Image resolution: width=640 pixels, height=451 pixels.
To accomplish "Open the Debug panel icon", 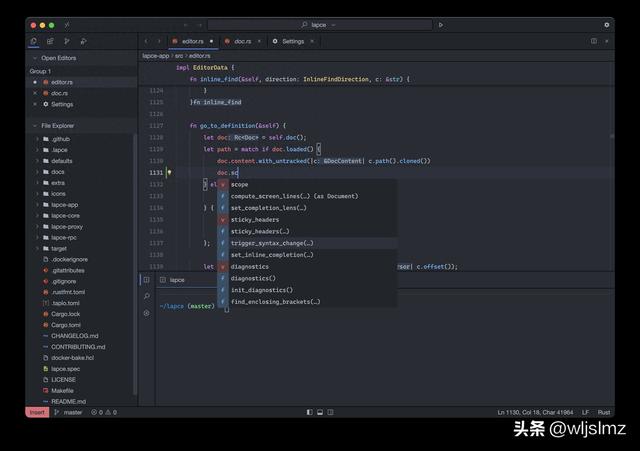I will point(83,41).
